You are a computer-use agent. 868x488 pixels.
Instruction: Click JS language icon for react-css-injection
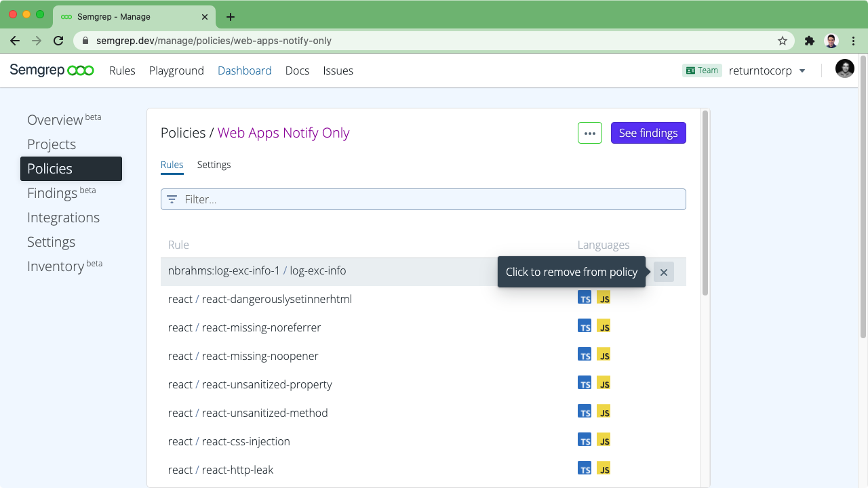point(604,440)
